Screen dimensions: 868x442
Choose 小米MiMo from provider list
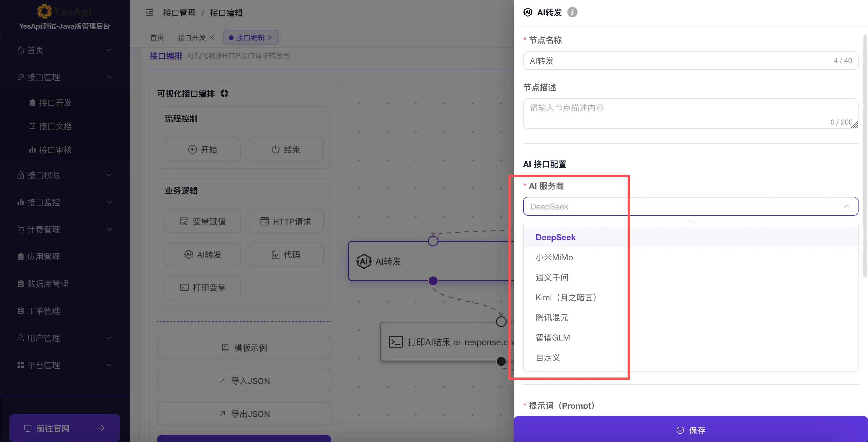click(x=691, y=258)
